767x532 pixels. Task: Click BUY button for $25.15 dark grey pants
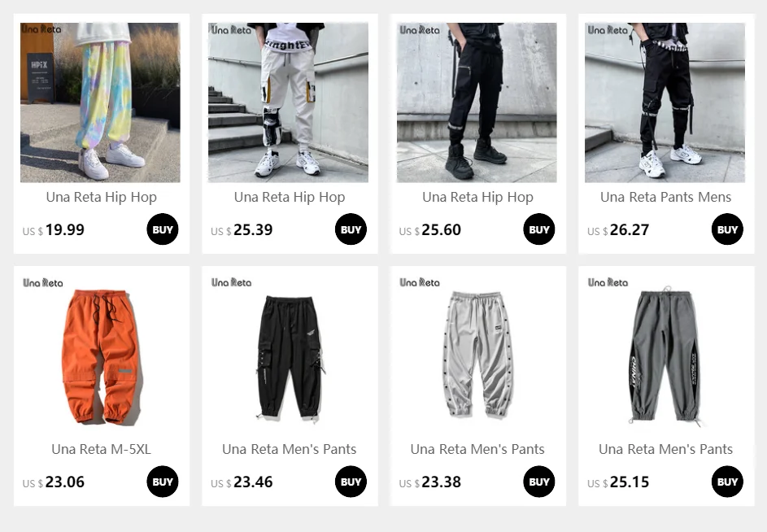click(x=727, y=482)
